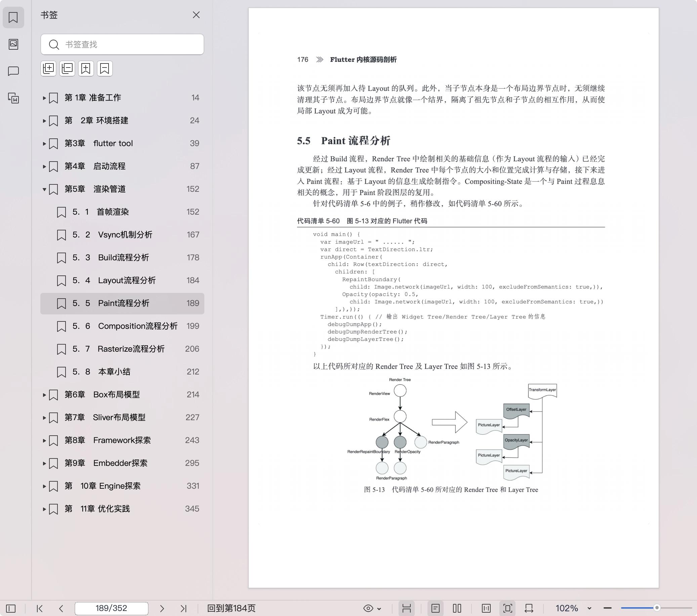This screenshot has width=697, height=616.
Task: Expand the 第7章 Sliver布局模型 bookmark
Action: tap(44, 417)
